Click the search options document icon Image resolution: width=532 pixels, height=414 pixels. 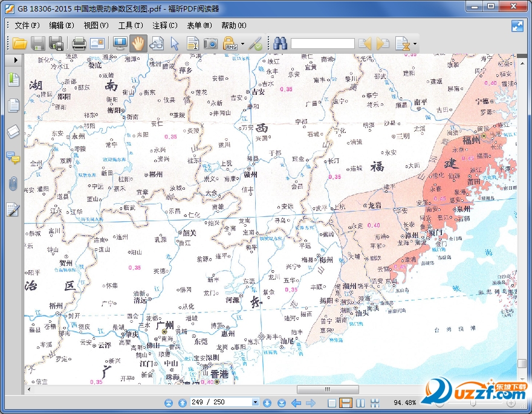403,44
